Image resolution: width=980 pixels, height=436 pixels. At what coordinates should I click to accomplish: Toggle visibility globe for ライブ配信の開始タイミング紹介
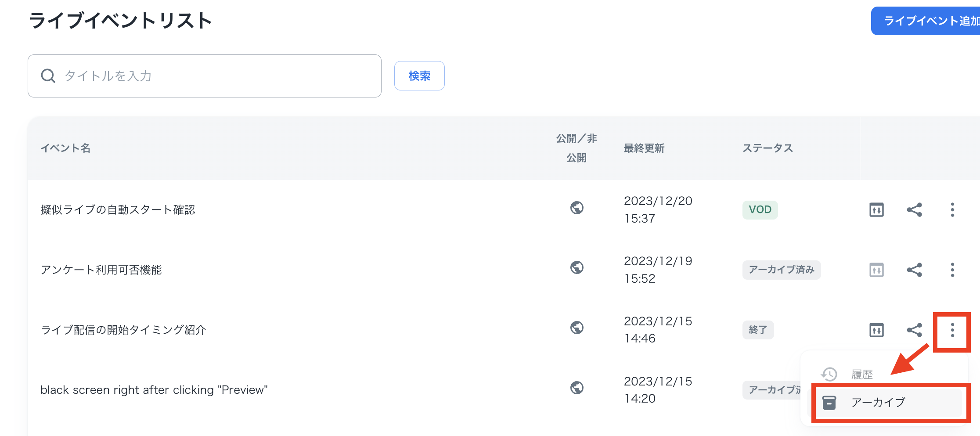577,328
